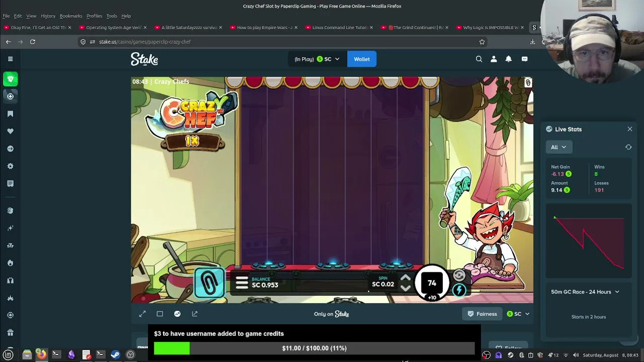Toggle the autoplay button above the lightning
Image resolution: width=644 pixels, height=362 pixels.
click(459, 275)
